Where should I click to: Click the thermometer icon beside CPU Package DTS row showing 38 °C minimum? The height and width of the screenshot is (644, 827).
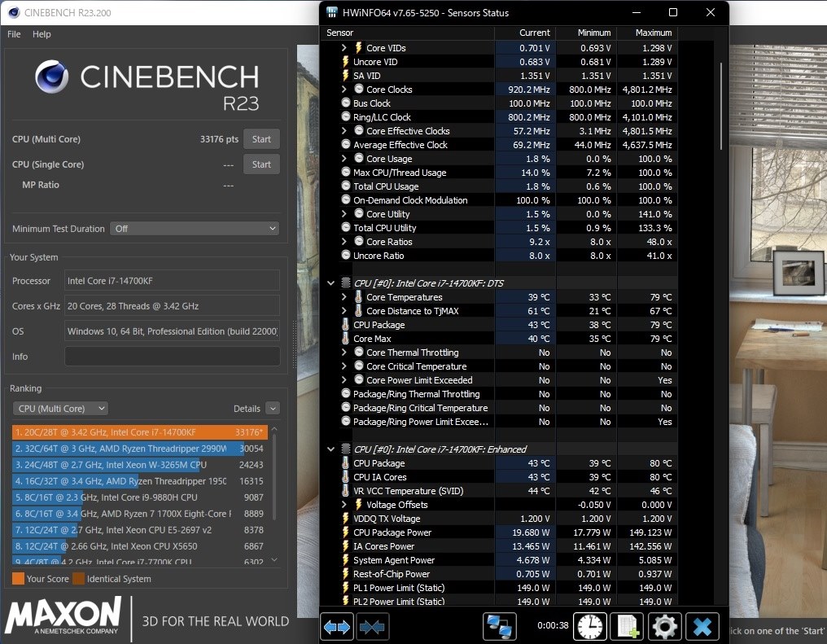345,324
